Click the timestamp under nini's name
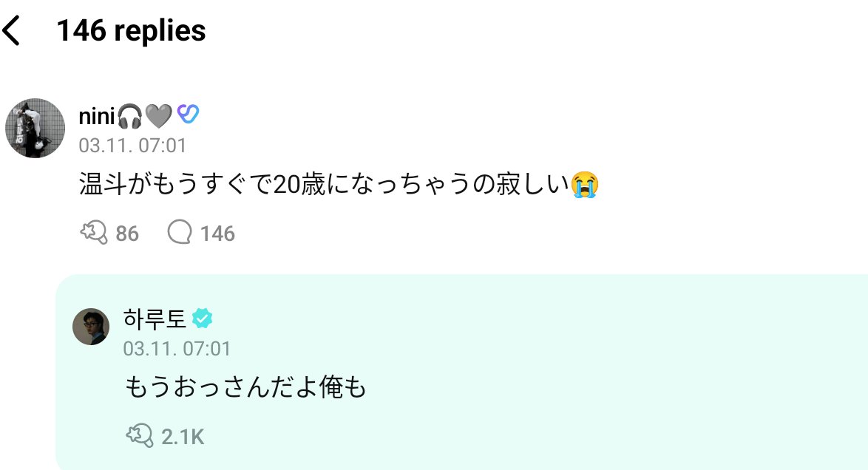This screenshot has width=868, height=470. coord(132,146)
